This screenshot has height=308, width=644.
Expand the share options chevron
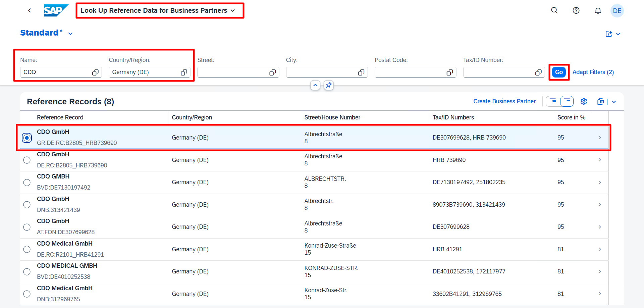[x=618, y=34]
